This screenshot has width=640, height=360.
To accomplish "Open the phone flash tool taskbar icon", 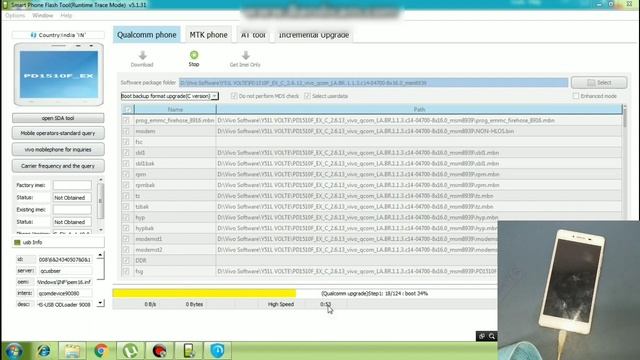I will [189, 351].
